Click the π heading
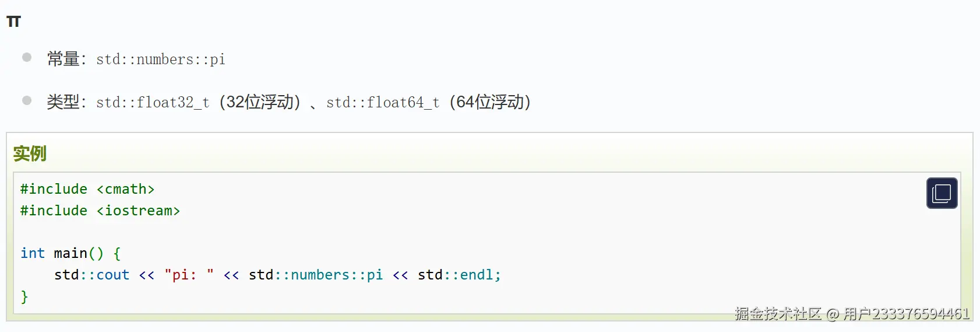The width and height of the screenshot is (980, 332). [13, 22]
